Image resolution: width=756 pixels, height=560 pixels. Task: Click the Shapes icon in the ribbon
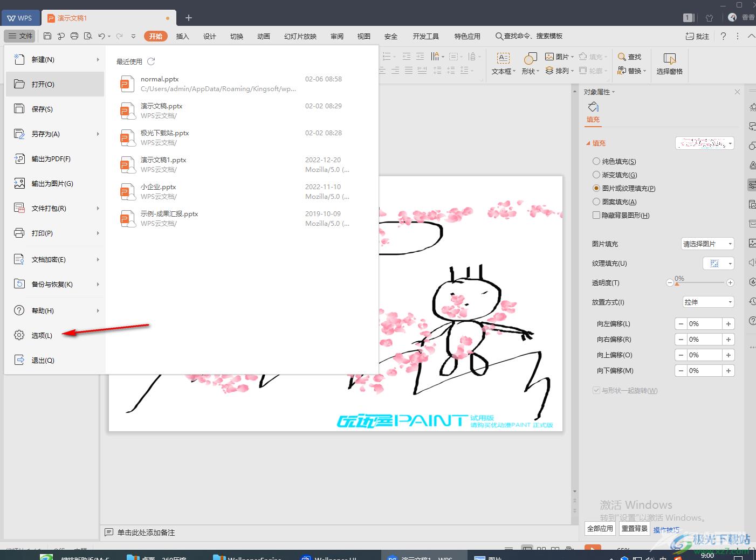coord(530,58)
